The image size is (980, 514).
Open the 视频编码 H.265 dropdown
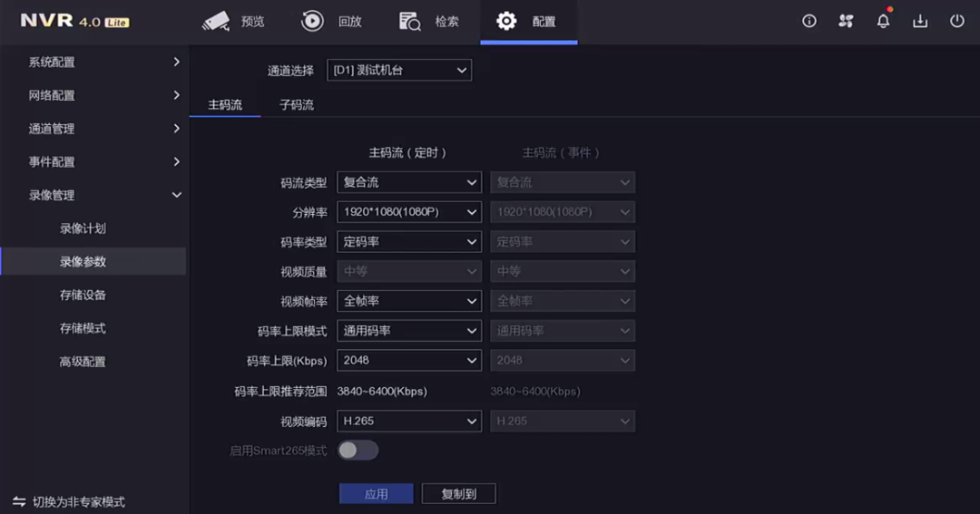click(x=409, y=422)
